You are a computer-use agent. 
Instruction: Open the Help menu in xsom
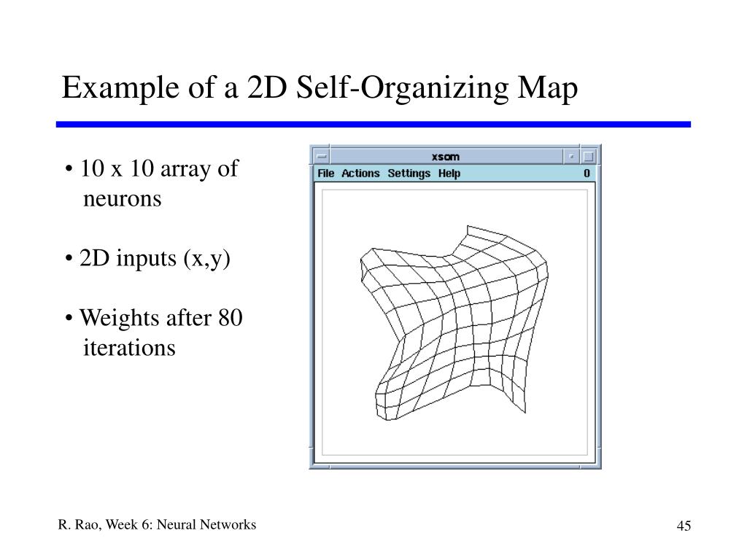click(x=449, y=174)
